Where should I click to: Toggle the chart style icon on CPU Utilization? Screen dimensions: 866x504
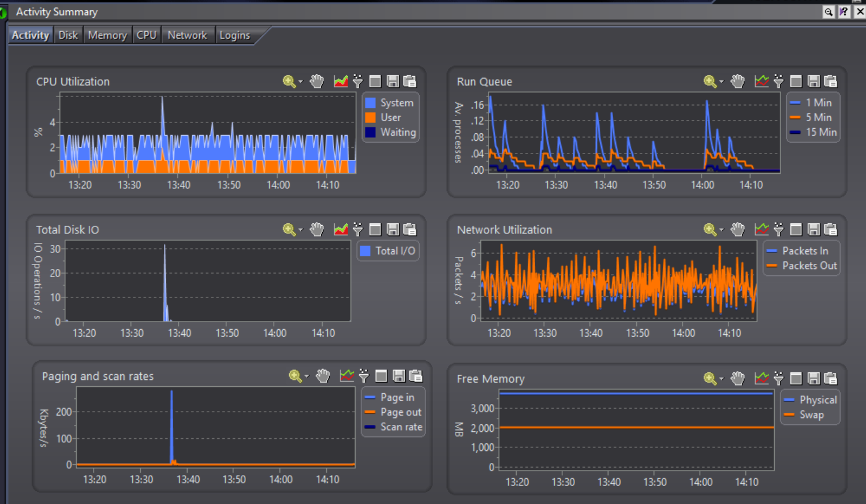pos(341,81)
